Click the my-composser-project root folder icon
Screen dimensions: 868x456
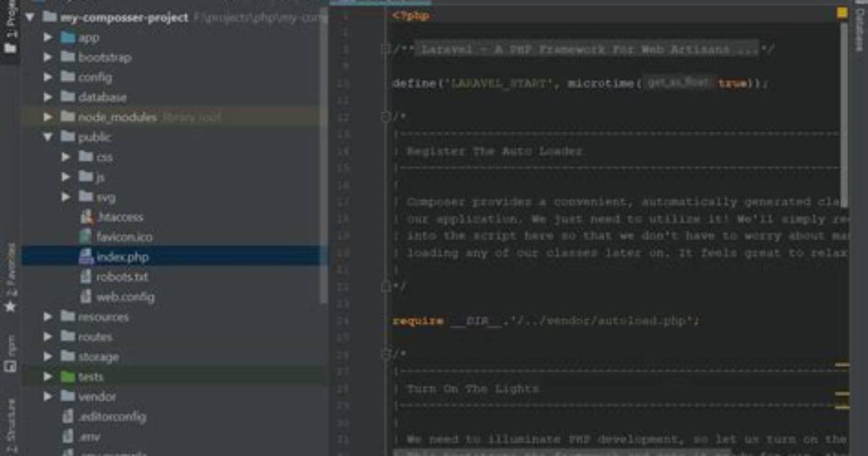[50, 17]
